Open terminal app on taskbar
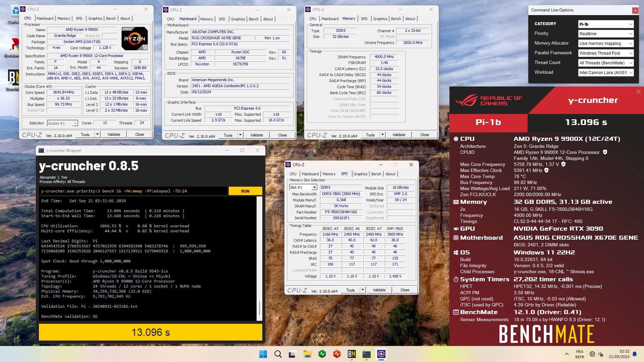The width and height of the screenshot is (644, 362). point(366,354)
